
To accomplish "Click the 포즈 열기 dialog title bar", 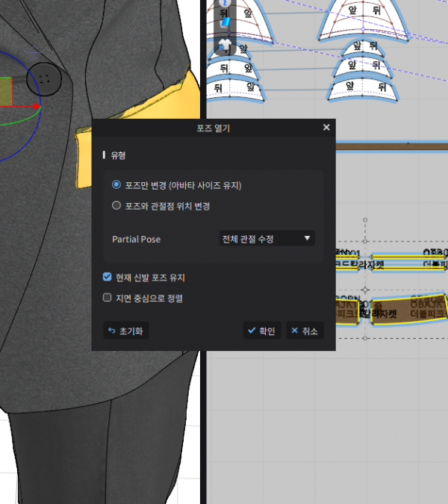I will tap(213, 128).
